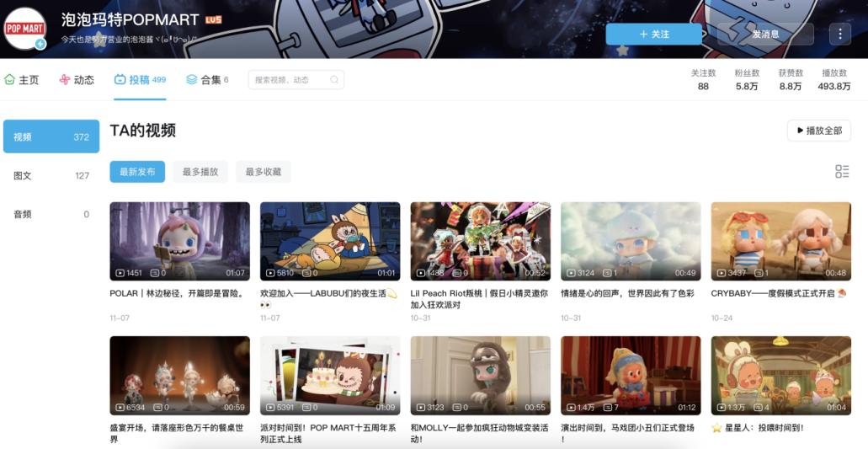Open the 情绪是心的回声 video thumbnail
868x449 pixels.
631,242
